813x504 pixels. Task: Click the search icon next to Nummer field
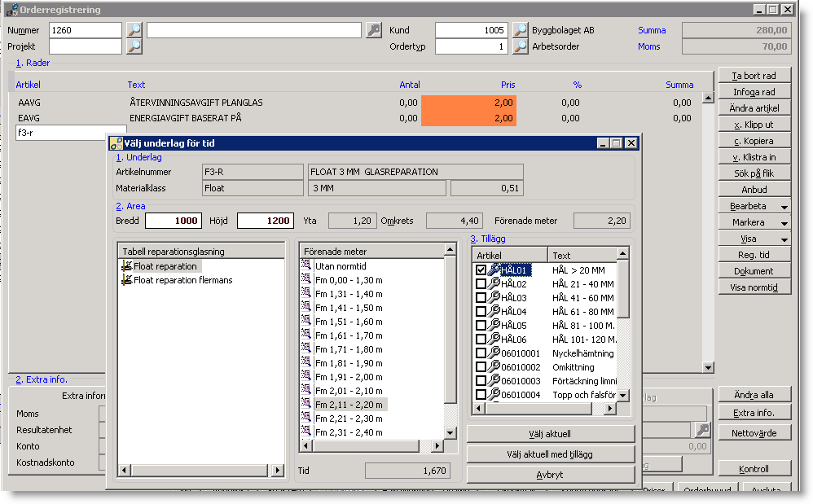[134, 30]
